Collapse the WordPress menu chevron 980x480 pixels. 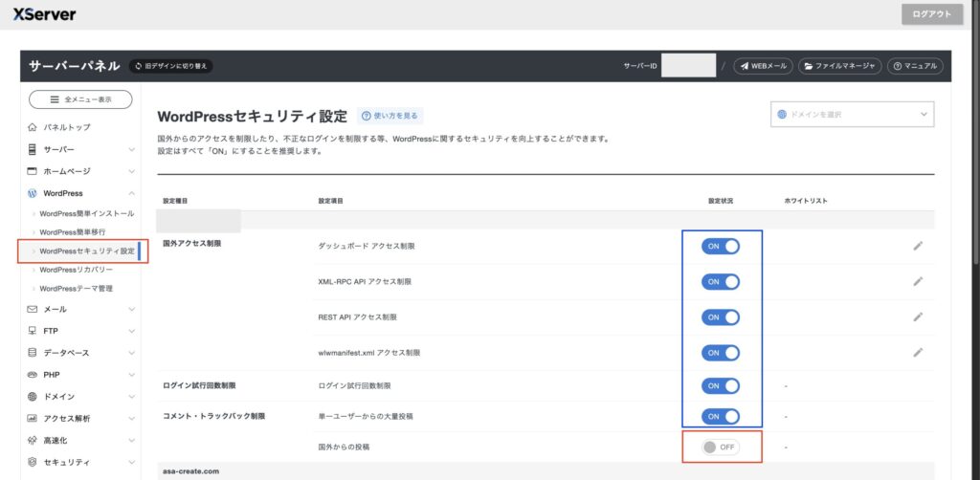(131, 193)
